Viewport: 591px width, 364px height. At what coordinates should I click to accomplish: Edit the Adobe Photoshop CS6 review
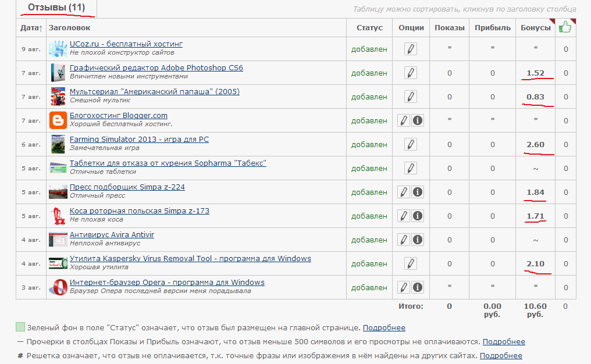click(x=411, y=73)
